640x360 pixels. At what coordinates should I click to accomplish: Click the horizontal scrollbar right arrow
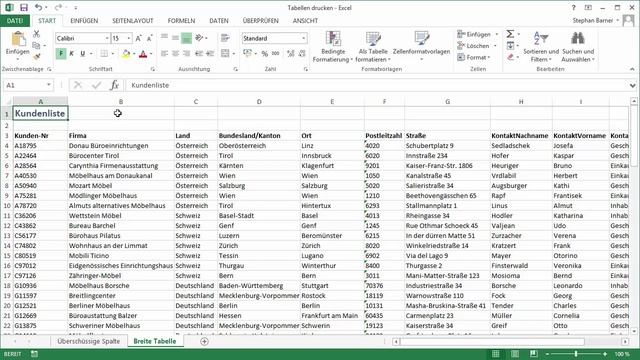tap(625, 341)
